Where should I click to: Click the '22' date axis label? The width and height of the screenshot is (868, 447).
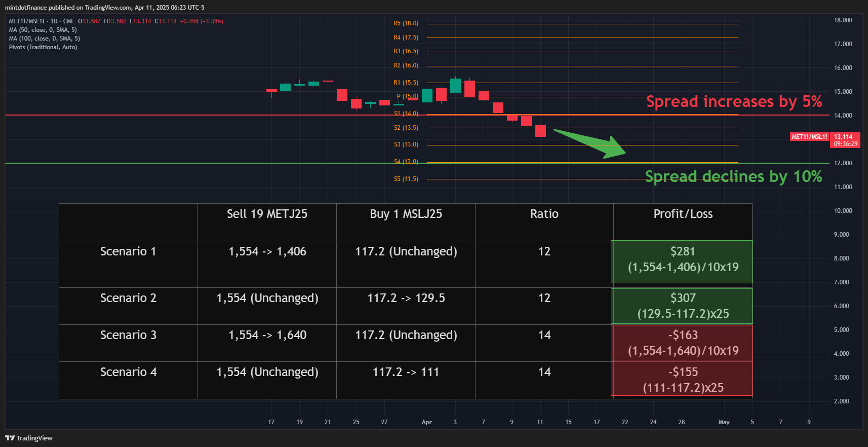(625, 422)
